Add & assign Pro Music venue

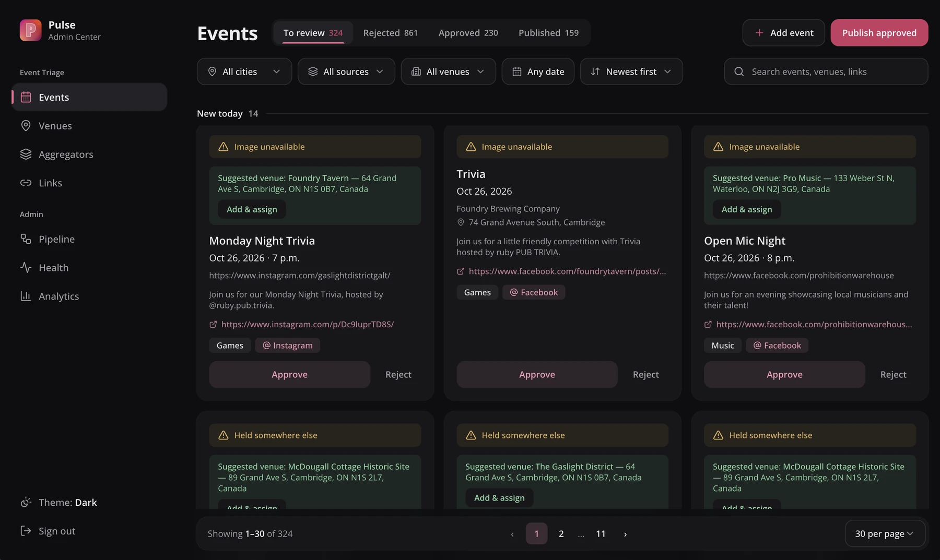[x=747, y=209]
